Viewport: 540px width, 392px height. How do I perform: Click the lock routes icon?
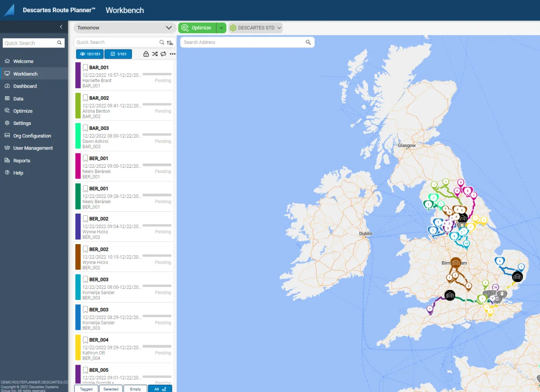click(x=146, y=54)
